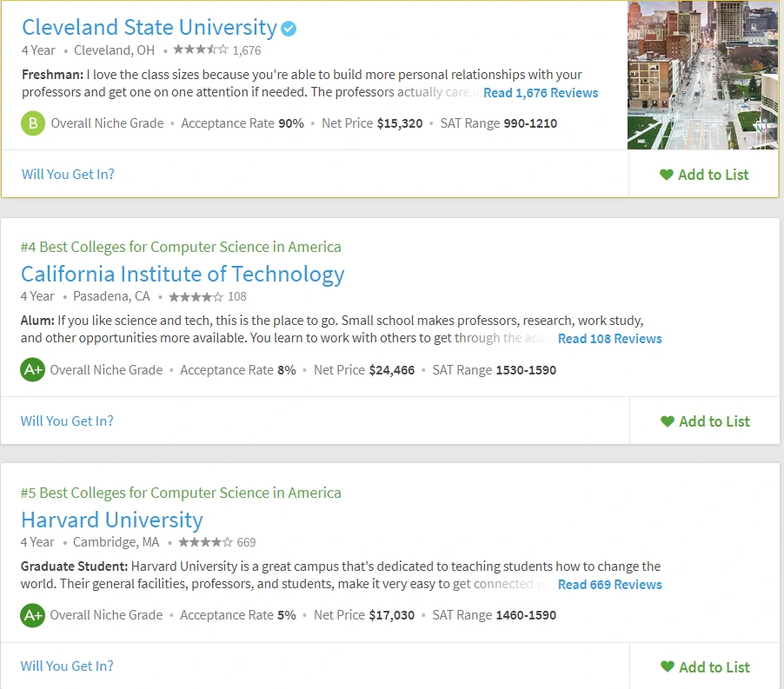Click Acceptance Rate 8% value

pos(287,370)
